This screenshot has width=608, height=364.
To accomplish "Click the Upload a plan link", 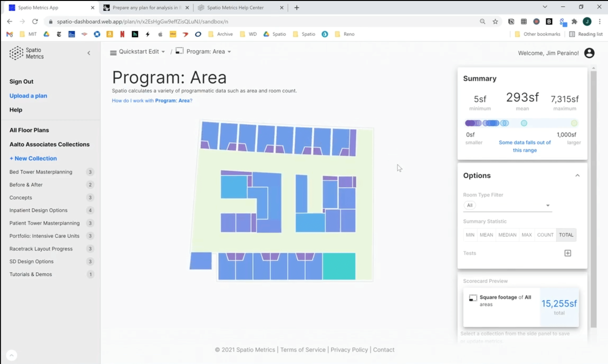I will tap(28, 96).
